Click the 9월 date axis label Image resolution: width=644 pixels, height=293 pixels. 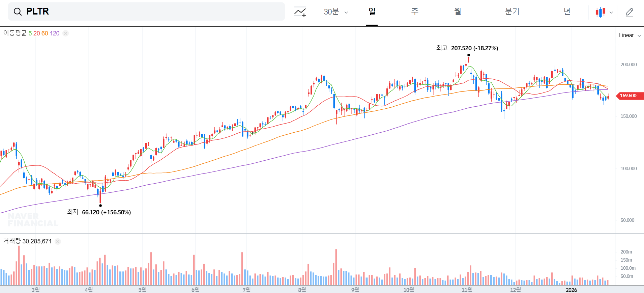pos(355,290)
